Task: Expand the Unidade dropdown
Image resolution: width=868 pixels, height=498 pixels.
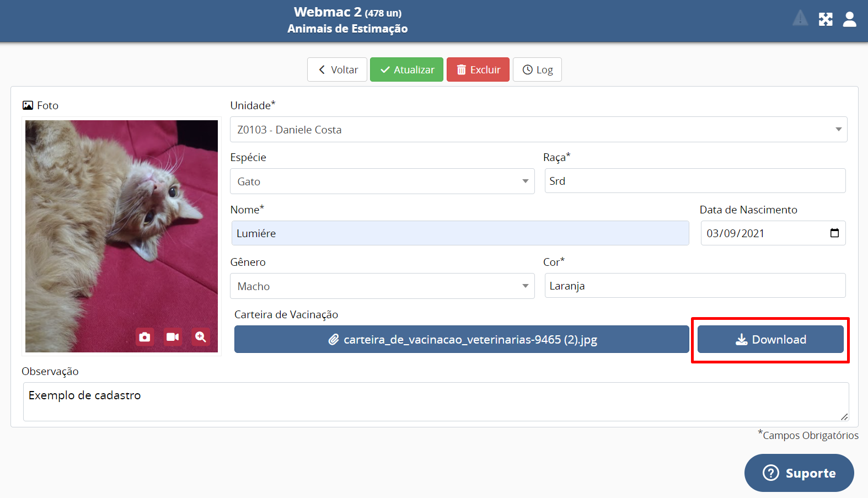Action: point(538,130)
